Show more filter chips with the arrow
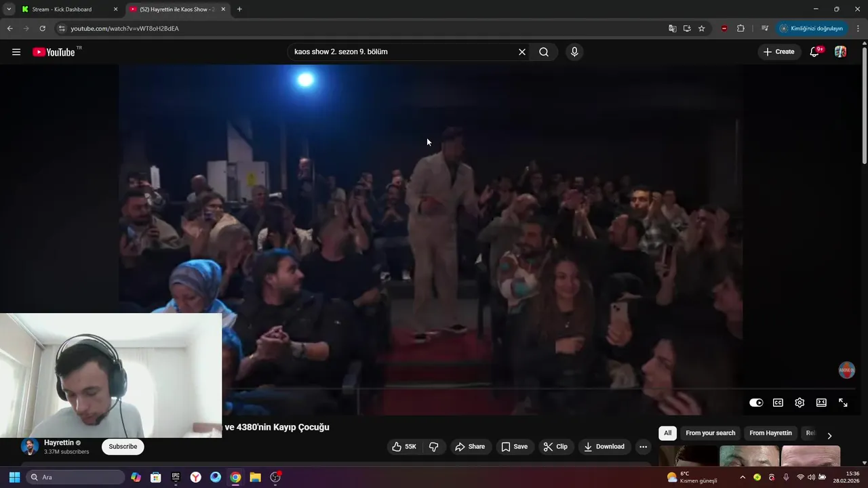 [x=829, y=435]
